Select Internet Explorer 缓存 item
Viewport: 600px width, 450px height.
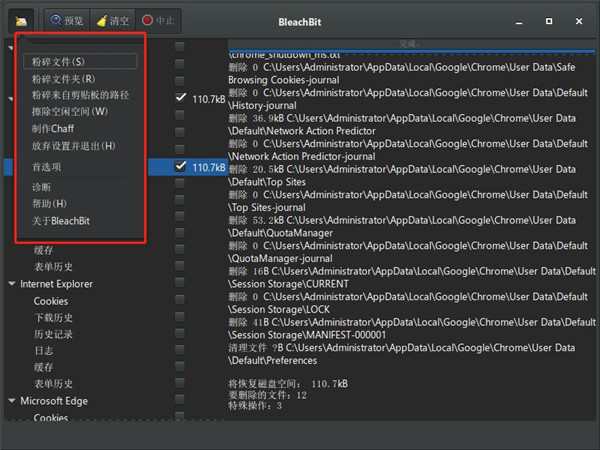(x=44, y=367)
